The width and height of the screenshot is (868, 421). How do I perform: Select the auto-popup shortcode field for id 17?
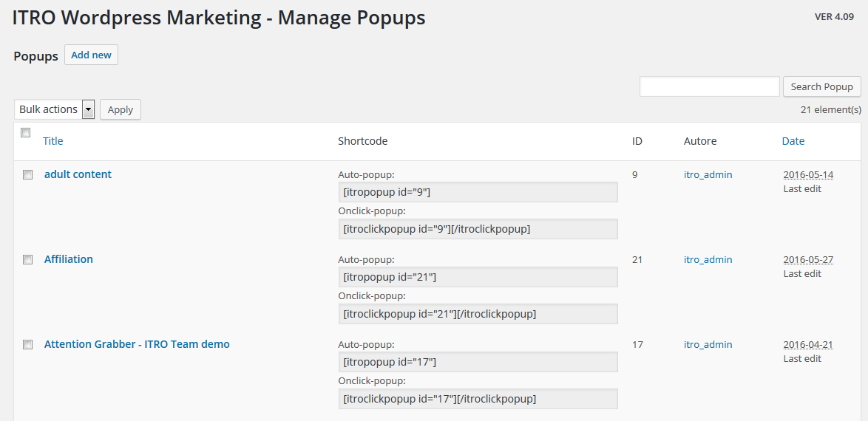tap(478, 362)
